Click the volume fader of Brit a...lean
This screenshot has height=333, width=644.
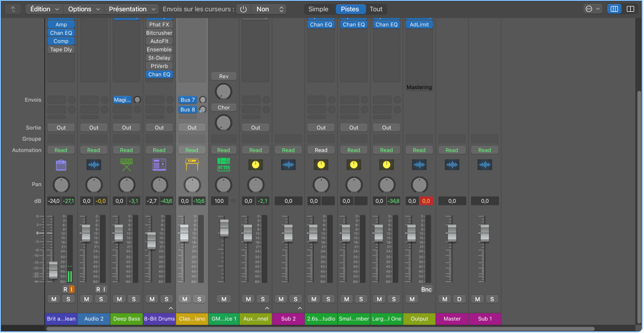[x=53, y=270]
